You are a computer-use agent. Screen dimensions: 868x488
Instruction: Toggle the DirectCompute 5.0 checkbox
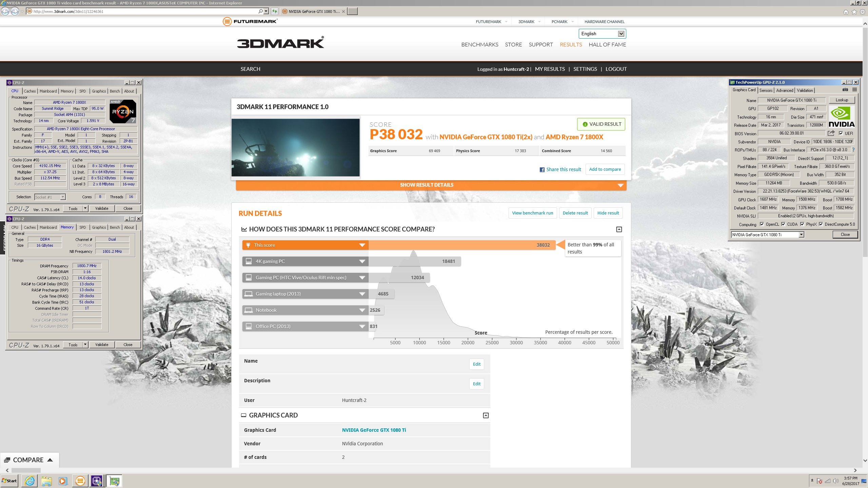tap(821, 224)
